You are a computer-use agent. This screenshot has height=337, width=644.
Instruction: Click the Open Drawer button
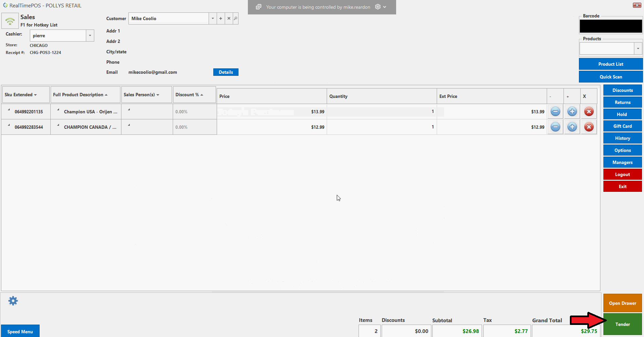pyautogui.click(x=623, y=303)
